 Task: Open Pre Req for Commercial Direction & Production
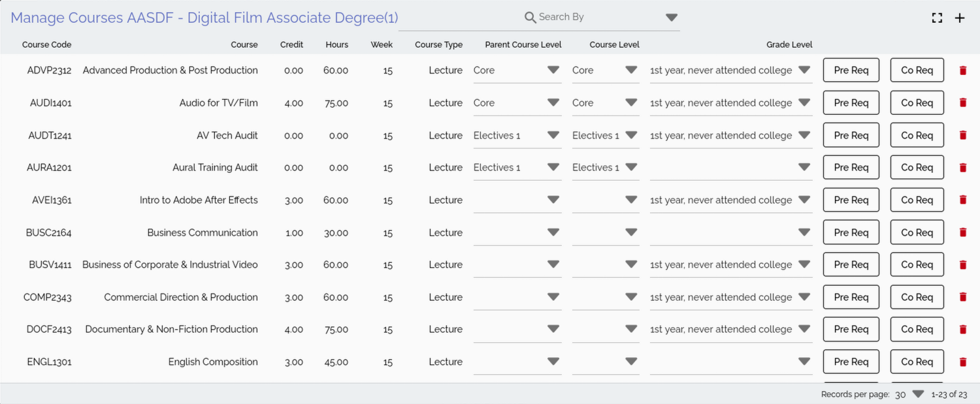click(x=851, y=297)
